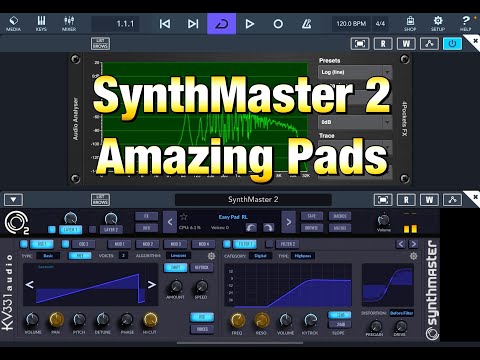The image size is (480, 360).
Task: Click the redo arrow icon
Action: point(268,228)
